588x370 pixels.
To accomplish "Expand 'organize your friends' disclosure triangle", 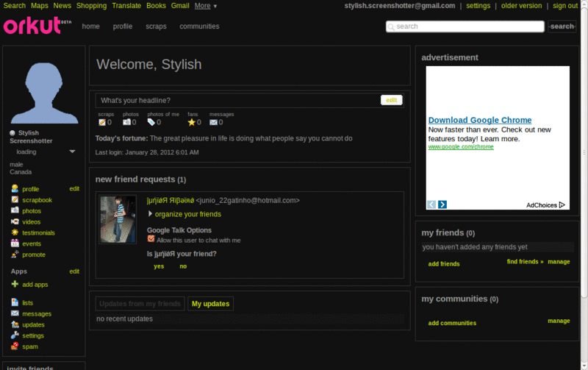I will point(150,213).
